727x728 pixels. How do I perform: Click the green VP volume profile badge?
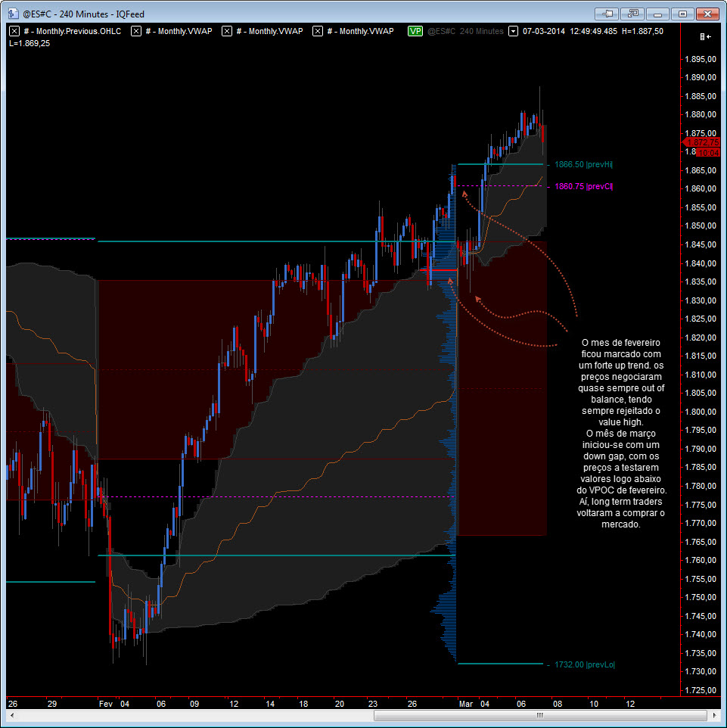click(415, 31)
